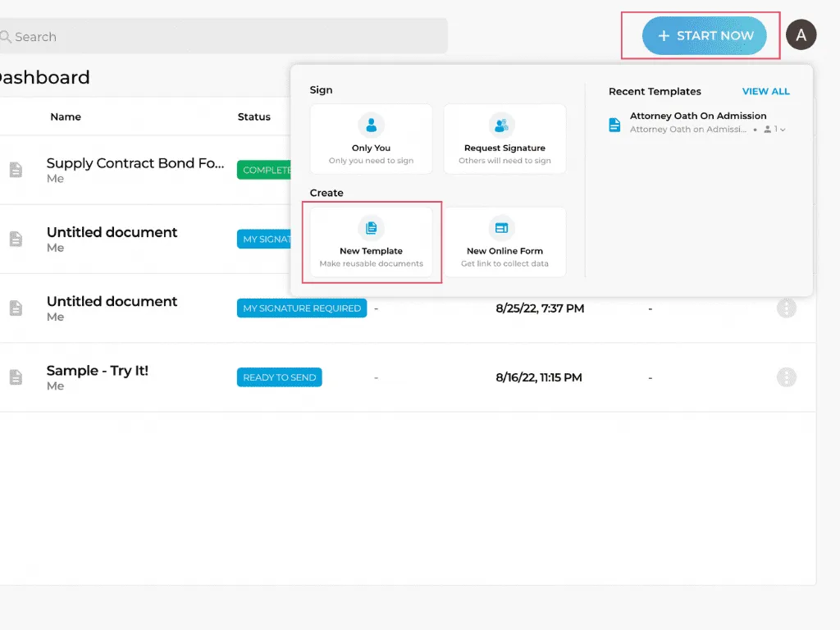This screenshot has height=630, width=840.
Task: Choose the Request Signature option
Action: click(x=504, y=139)
